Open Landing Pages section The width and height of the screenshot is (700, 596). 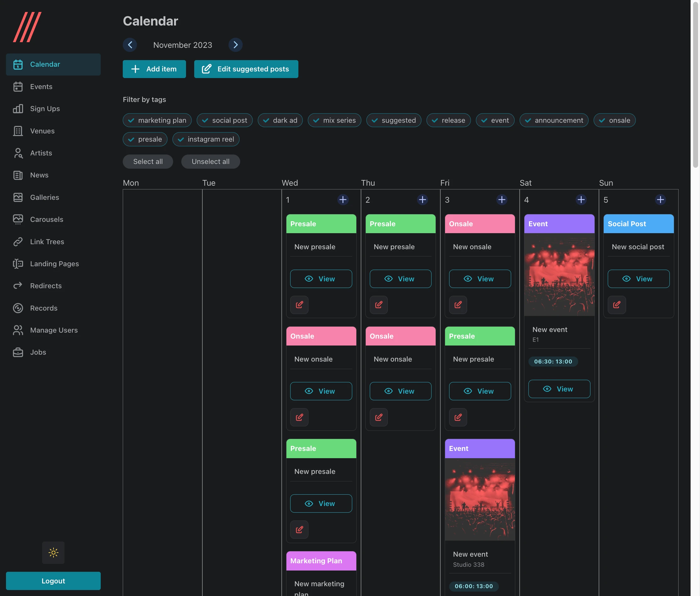pyautogui.click(x=53, y=264)
